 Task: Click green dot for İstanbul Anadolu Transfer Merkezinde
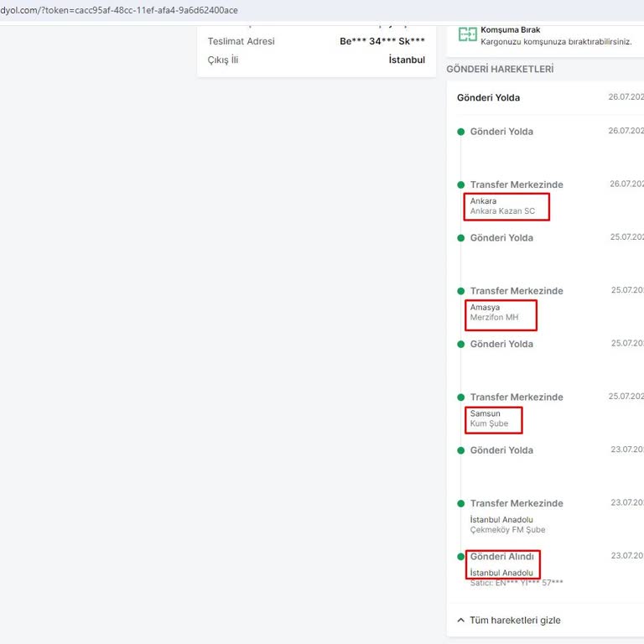pyautogui.click(x=460, y=504)
